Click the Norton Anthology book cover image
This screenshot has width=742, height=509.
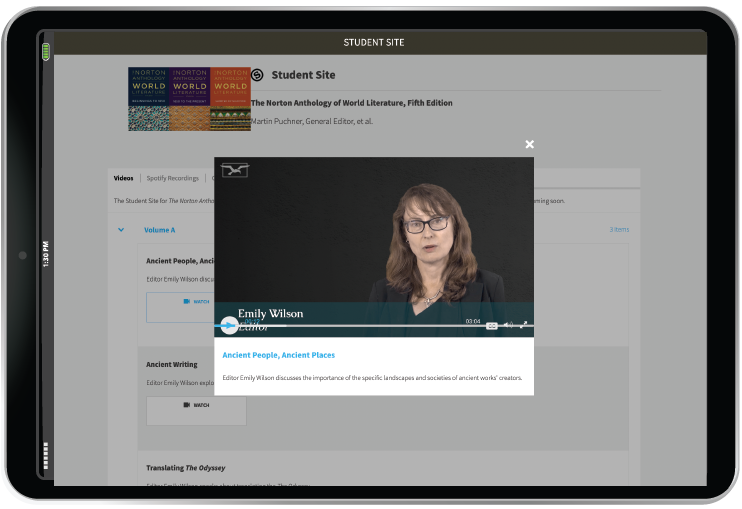(189, 99)
